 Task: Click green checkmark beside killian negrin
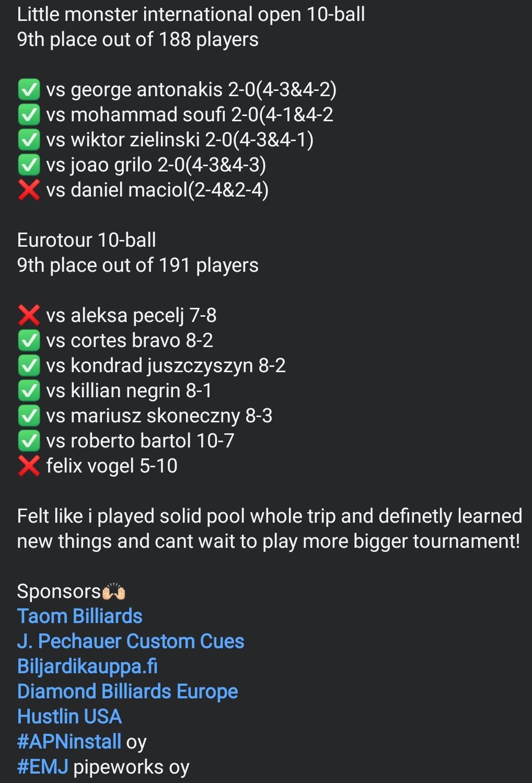(x=29, y=391)
